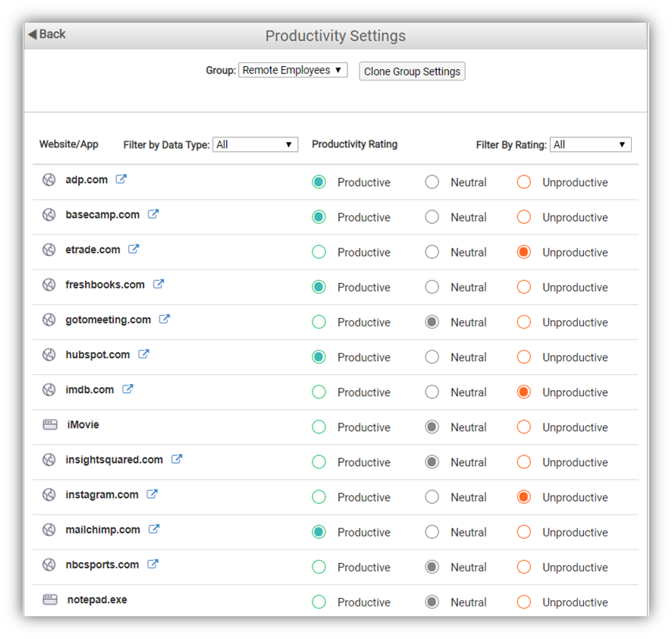This screenshot has width=672, height=639.
Task: Set instagram.com rating to Productive
Action: pyautogui.click(x=319, y=496)
